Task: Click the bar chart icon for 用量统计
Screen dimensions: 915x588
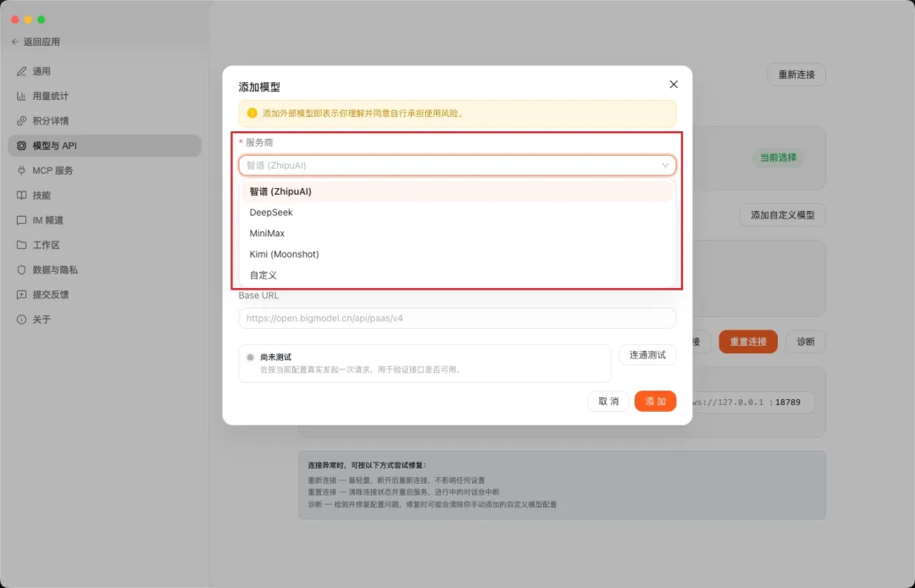Action: pyautogui.click(x=21, y=97)
